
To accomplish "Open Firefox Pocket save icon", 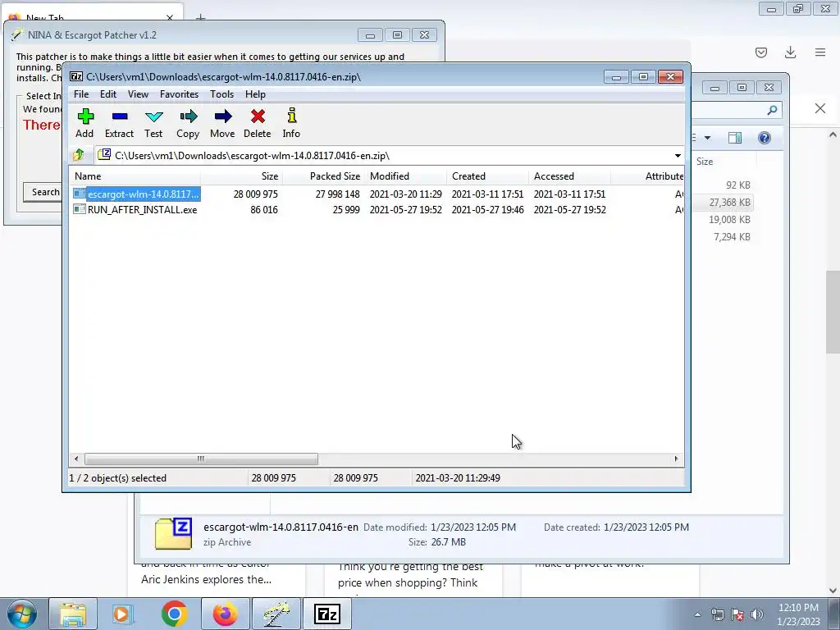I will click(x=761, y=52).
